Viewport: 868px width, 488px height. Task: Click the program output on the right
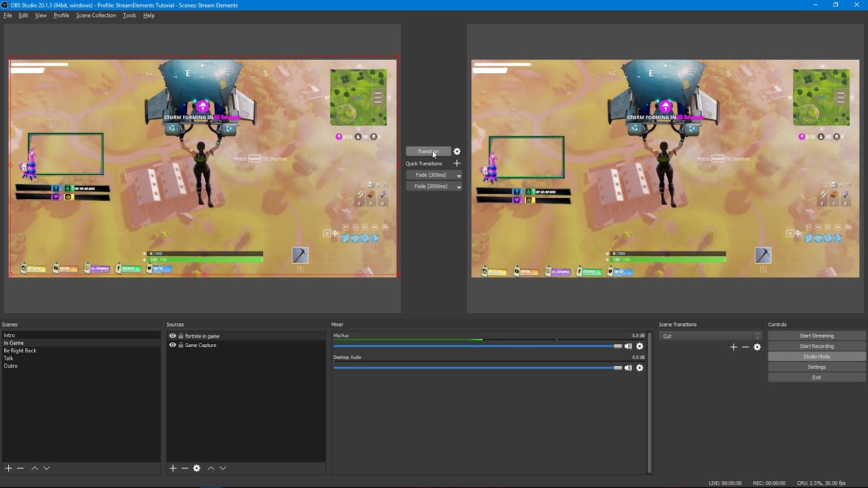pyautogui.click(x=665, y=169)
